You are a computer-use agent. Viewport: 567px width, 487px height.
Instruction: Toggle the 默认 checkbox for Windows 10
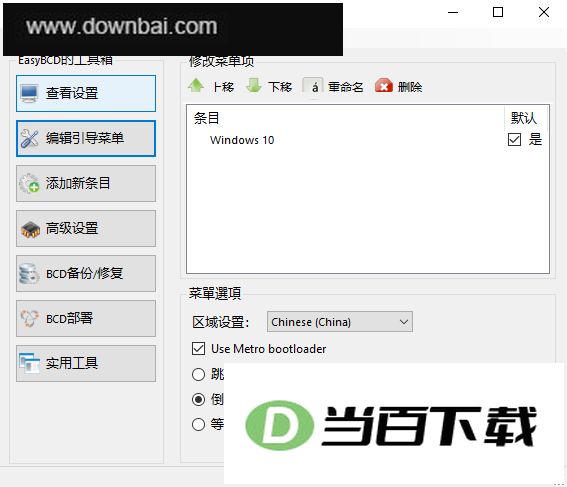point(514,139)
